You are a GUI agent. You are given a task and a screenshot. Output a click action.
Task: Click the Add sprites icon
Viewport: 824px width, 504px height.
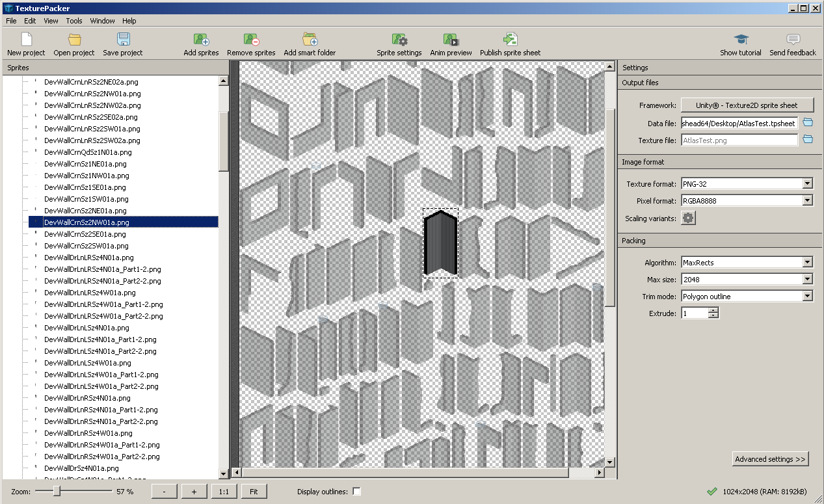tap(201, 40)
